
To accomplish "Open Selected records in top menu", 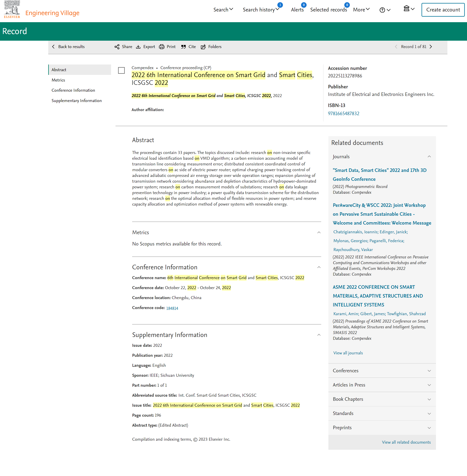I will tap(328, 10).
